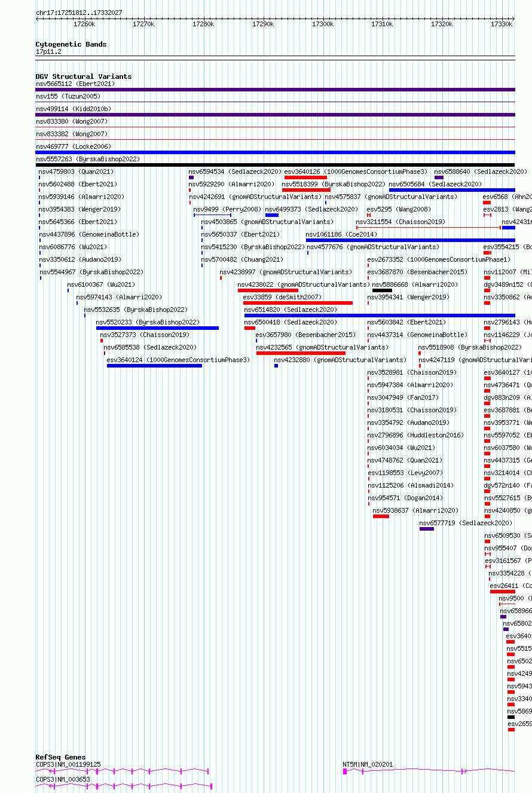Click the red bar under esv33859
Screen dimensions: 532x793
[298, 303]
